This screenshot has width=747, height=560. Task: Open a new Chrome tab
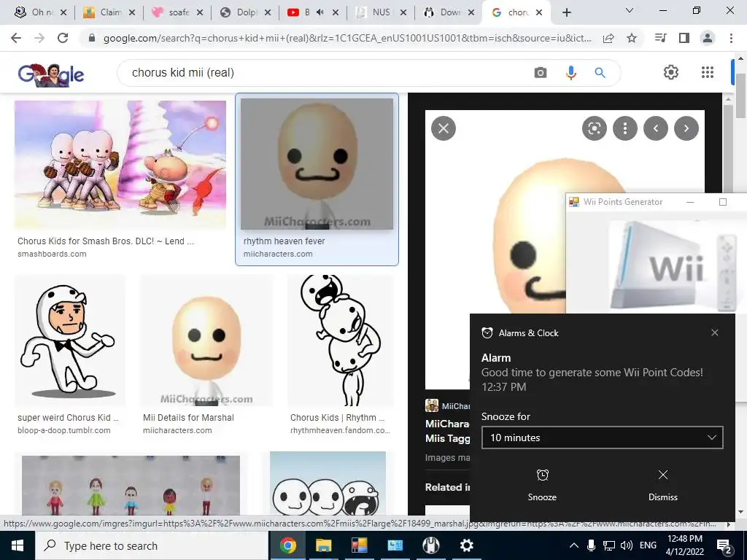coord(566,12)
